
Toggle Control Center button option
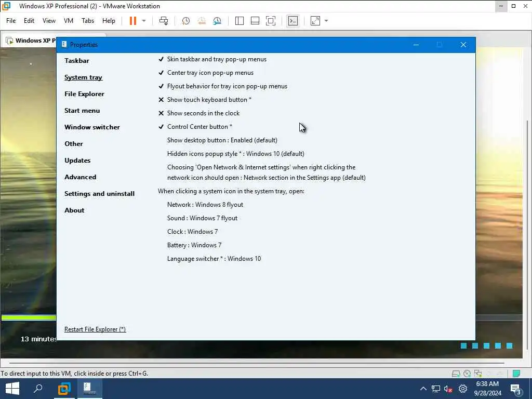pos(195,127)
